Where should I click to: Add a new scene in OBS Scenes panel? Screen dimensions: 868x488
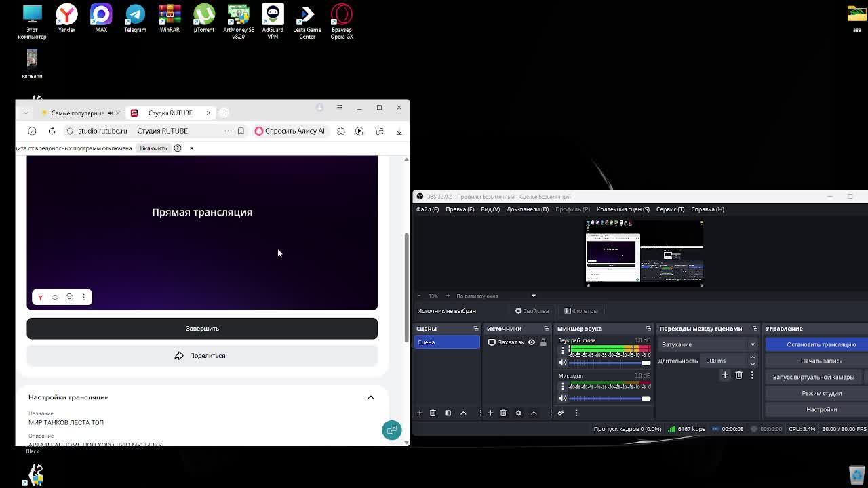[x=420, y=413]
